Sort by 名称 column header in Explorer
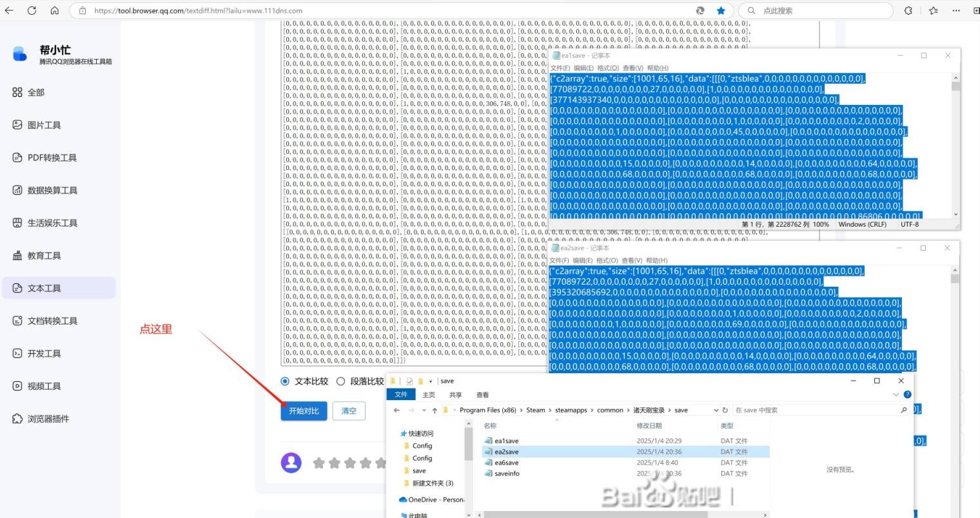 pos(490,426)
